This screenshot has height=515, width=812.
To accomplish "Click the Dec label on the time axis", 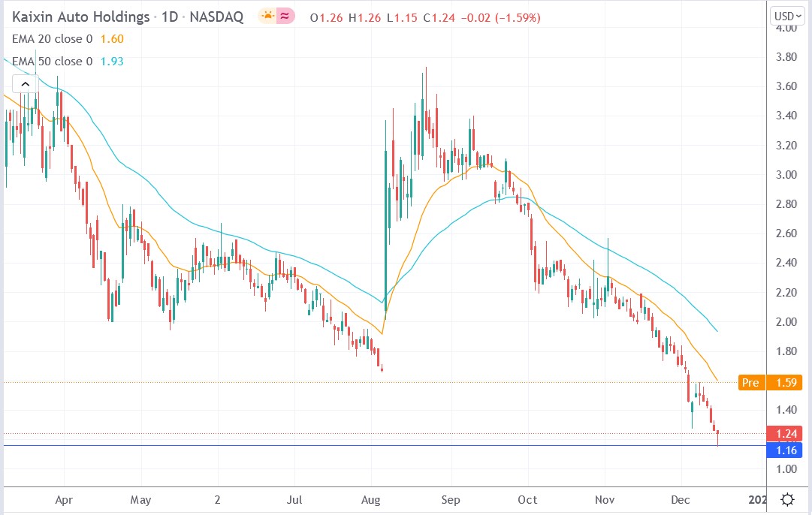I will 680,500.
